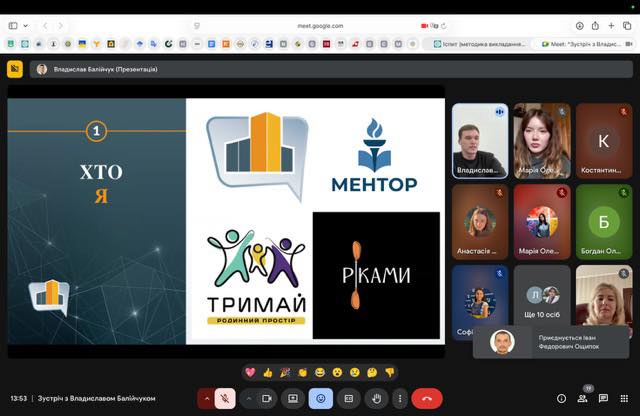640x416 pixels.
Task: Click the red Leave call button
Action: 427,398
